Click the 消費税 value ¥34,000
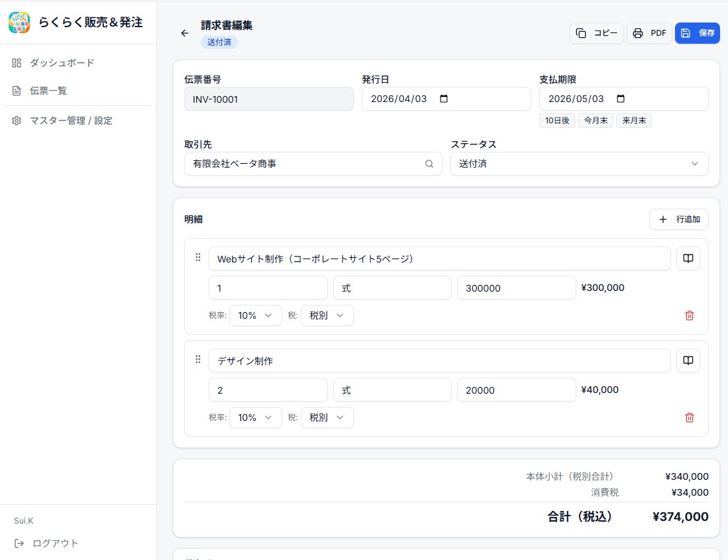728x560 pixels. [690, 492]
